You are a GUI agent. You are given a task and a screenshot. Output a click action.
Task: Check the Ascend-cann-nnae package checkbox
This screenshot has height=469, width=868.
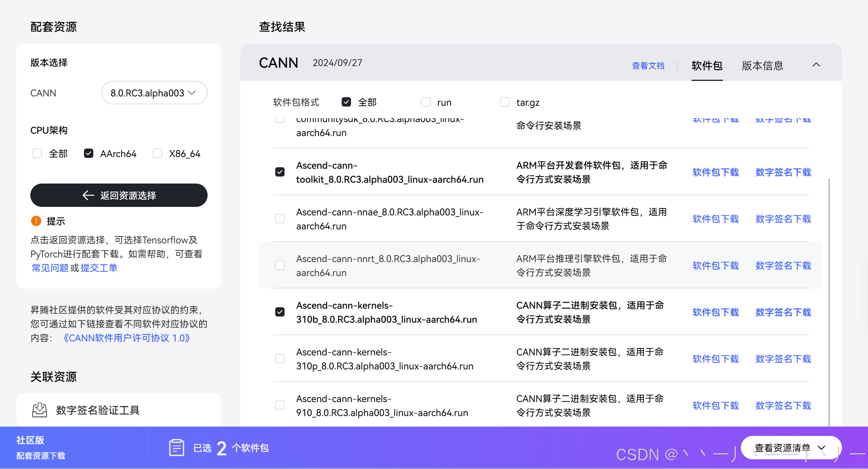click(x=280, y=219)
